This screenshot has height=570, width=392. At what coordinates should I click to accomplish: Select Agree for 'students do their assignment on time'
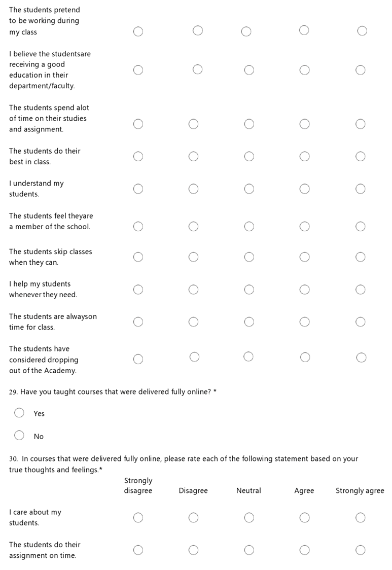click(x=304, y=550)
